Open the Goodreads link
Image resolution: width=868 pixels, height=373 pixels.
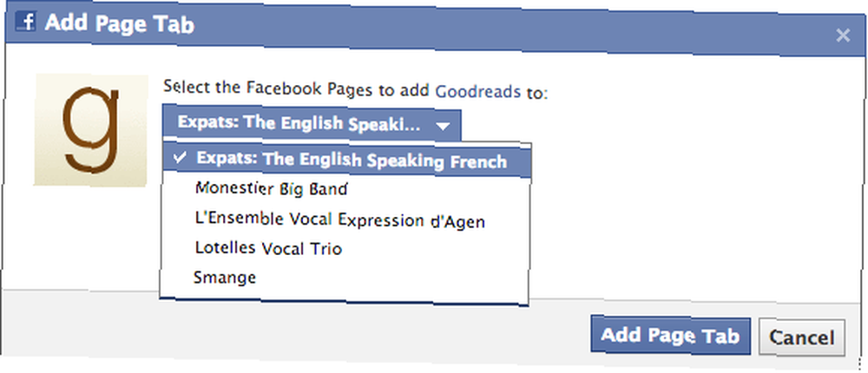[477, 92]
